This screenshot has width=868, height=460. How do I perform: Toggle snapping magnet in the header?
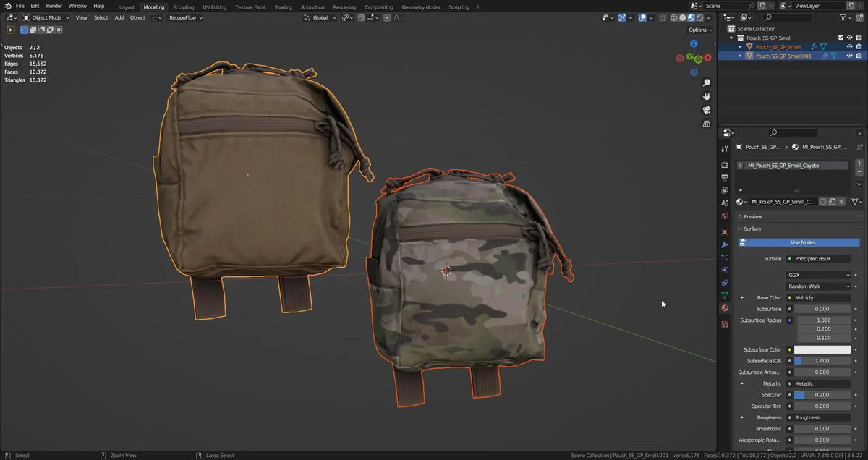361,17
